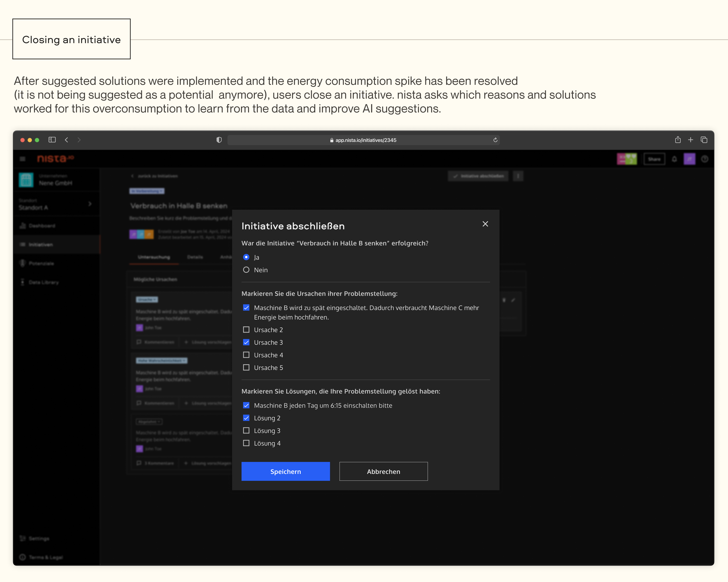The image size is (728, 582).
Task: Click the browser reload icon
Action: [x=495, y=140]
